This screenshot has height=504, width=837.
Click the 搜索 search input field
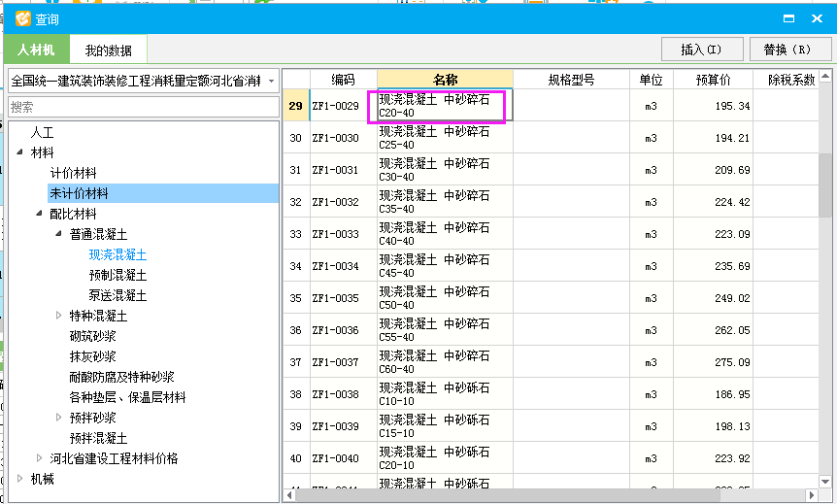point(143,107)
